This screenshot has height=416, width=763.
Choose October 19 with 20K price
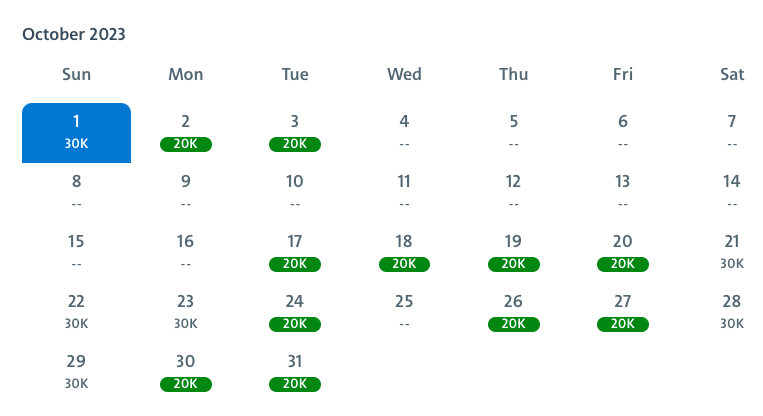pos(513,252)
